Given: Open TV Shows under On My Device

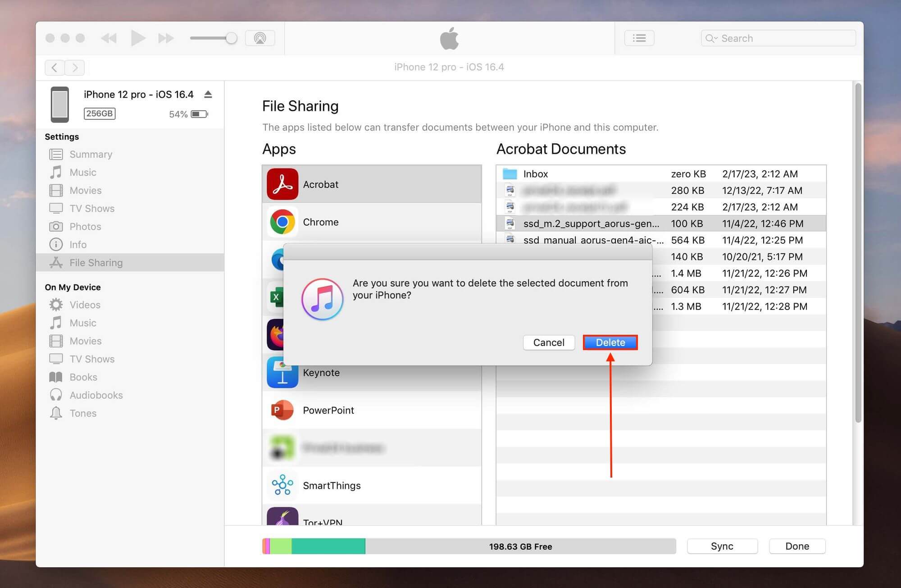Looking at the screenshot, I should click(130, 359).
